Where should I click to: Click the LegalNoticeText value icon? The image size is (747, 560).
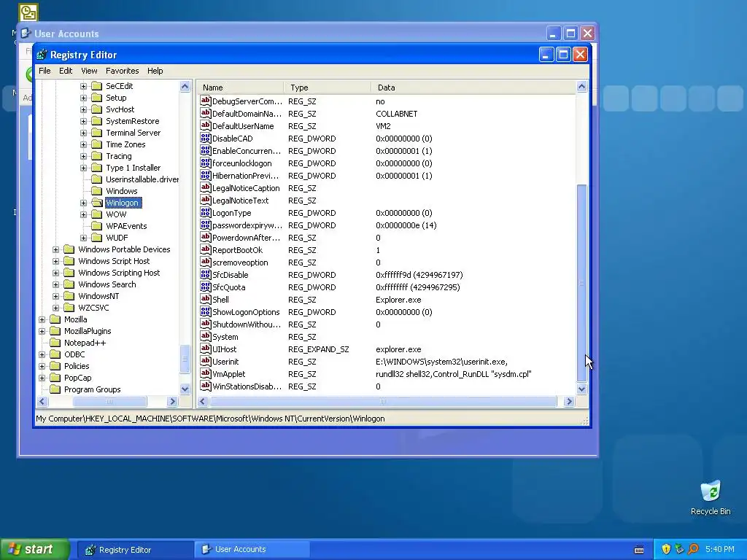(205, 200)
